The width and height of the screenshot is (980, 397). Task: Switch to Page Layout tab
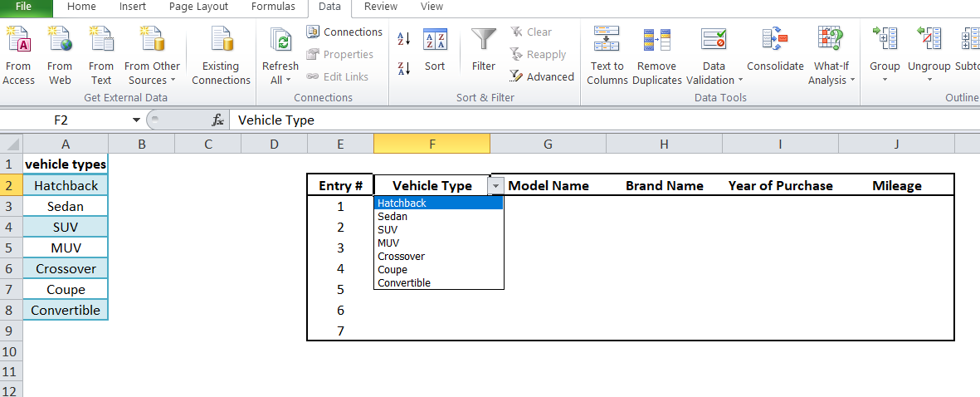(199, 7)
